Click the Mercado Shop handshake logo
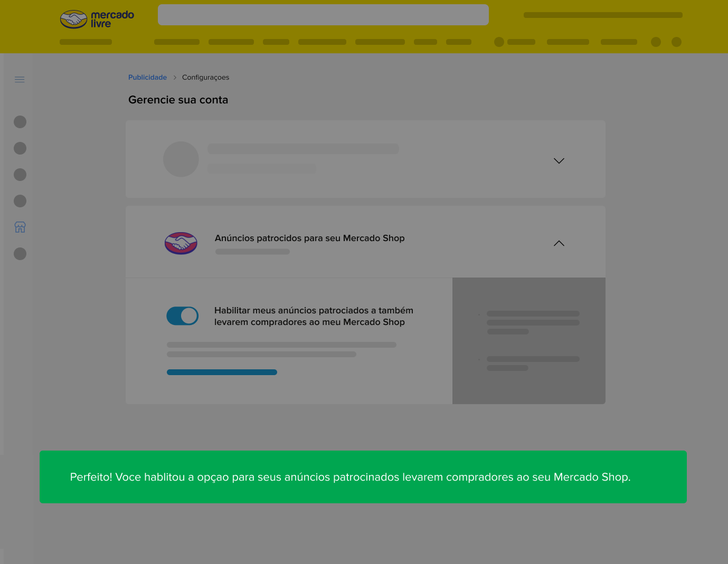This screenshot has height=564, width=728. [181, 243]
